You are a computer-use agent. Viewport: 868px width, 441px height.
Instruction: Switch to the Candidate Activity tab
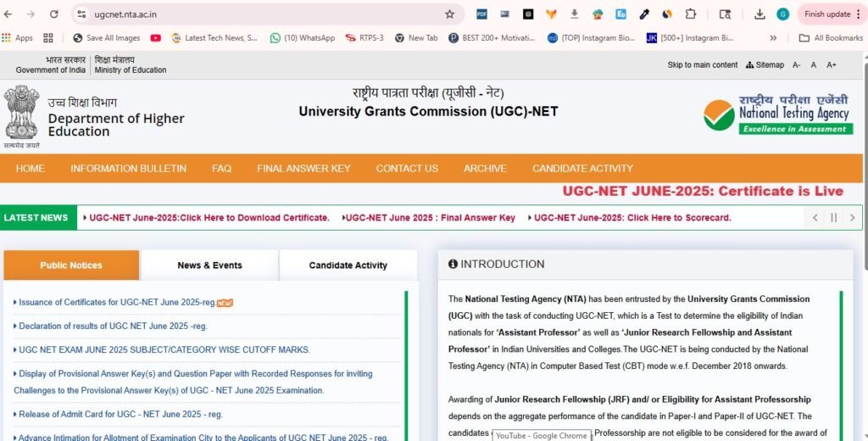tap(348, 265)
